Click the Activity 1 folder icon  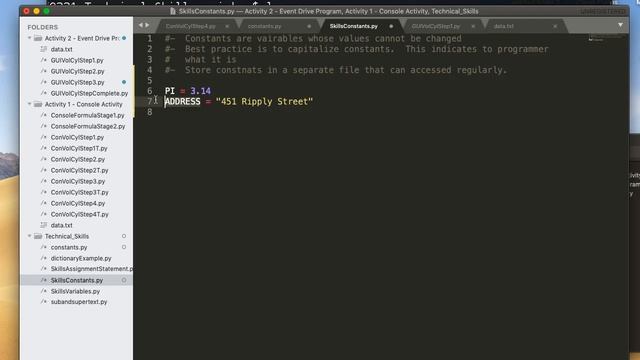pyautogui.click(x=38, y=104)
